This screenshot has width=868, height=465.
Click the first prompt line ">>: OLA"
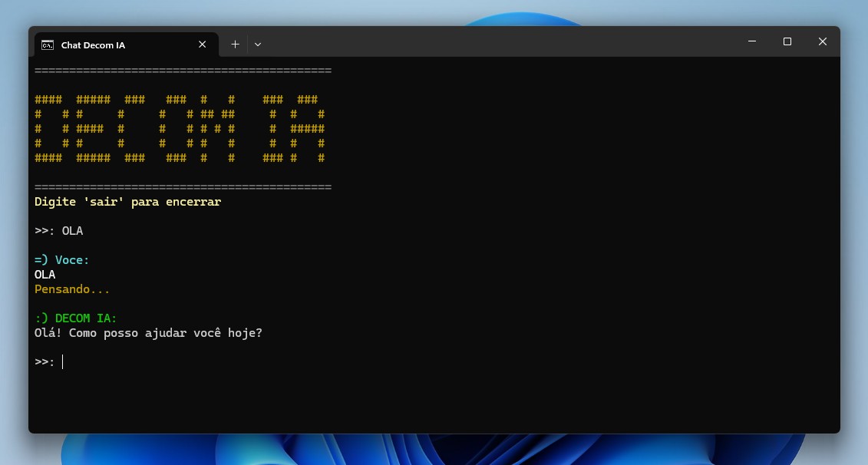[x=58, y=231]
